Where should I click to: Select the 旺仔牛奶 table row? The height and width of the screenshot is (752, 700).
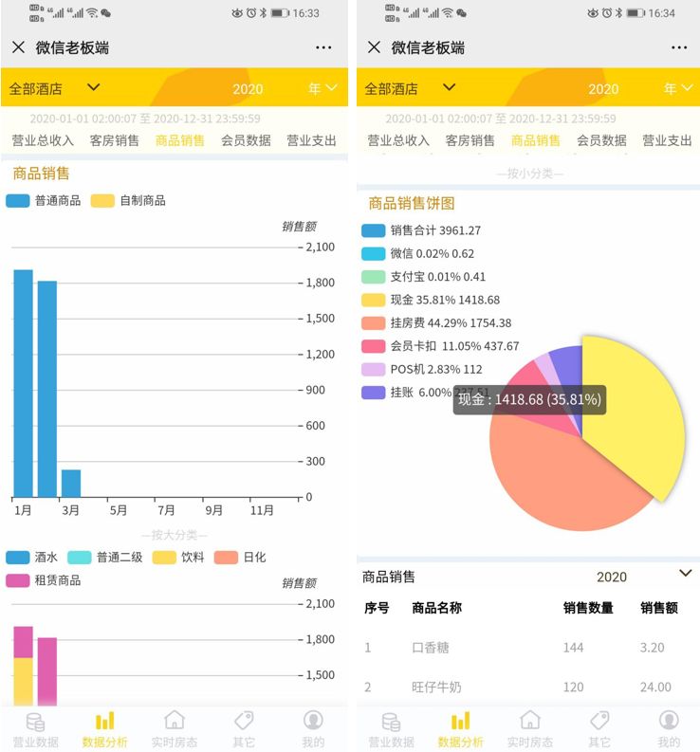[x=527, y=687]
